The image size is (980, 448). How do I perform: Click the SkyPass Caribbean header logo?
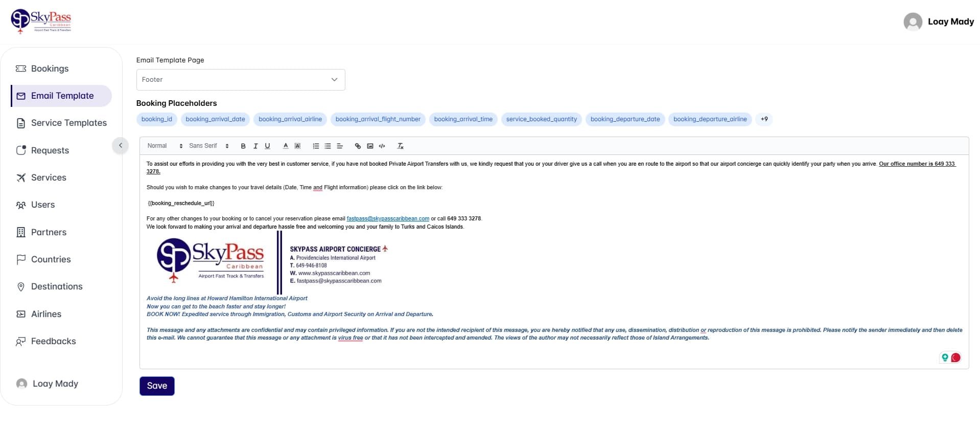(41, 21)
